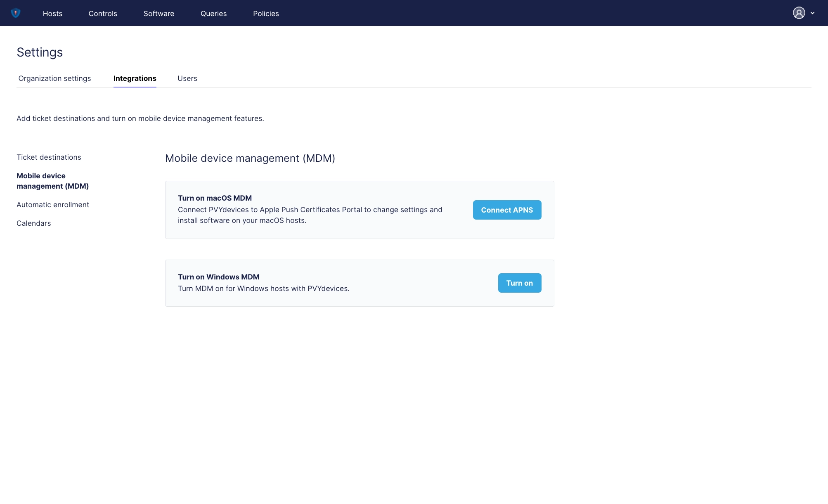The width and height of the screenshot is (828, 504).
Task: Open Calendars integration settings
Action: (34, 223)
